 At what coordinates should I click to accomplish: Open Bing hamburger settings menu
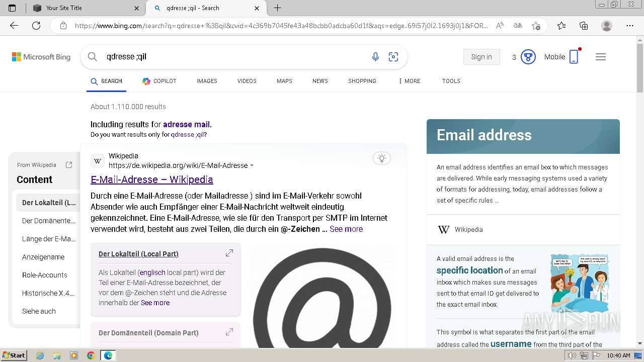pos(601,57)
